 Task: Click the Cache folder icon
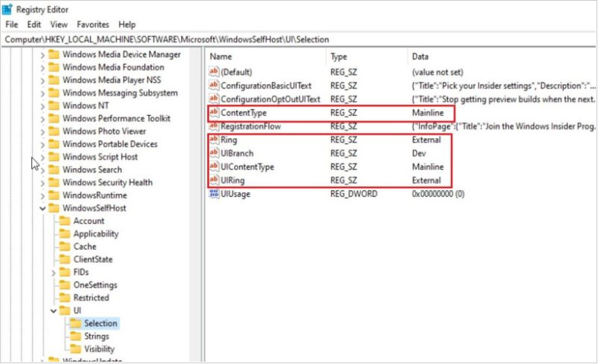[65, 247]
